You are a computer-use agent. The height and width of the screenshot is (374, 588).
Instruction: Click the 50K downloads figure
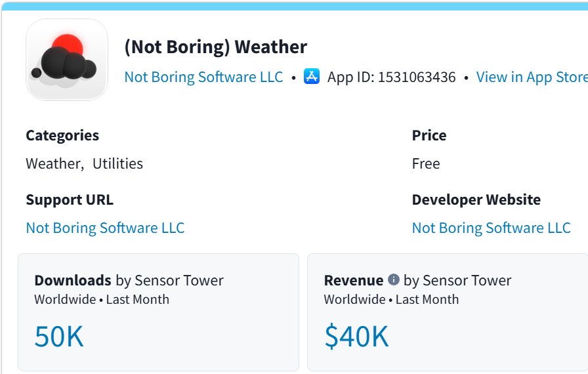pos(59,336)
